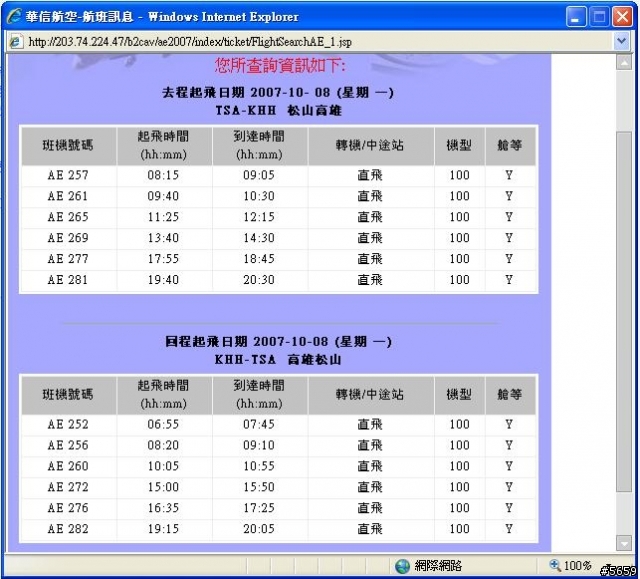Click departure time 06:55
This screenshot has width=640, height=579.
tap(163, 424)
